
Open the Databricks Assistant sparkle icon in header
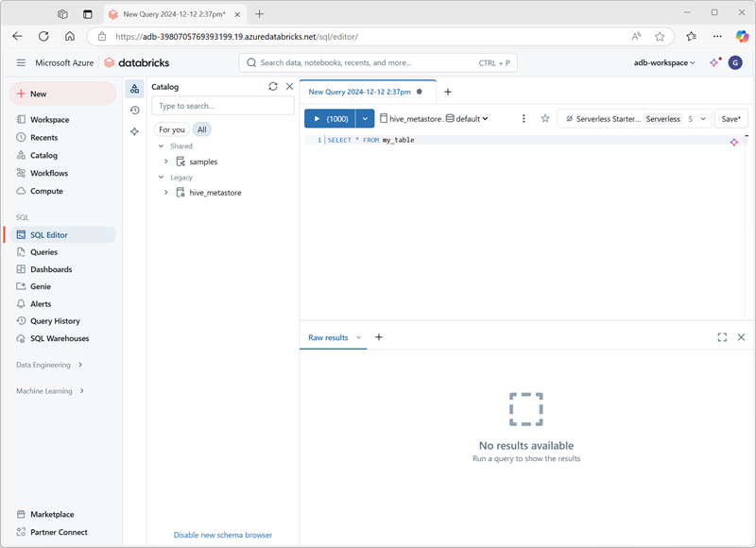click(715, 62)
